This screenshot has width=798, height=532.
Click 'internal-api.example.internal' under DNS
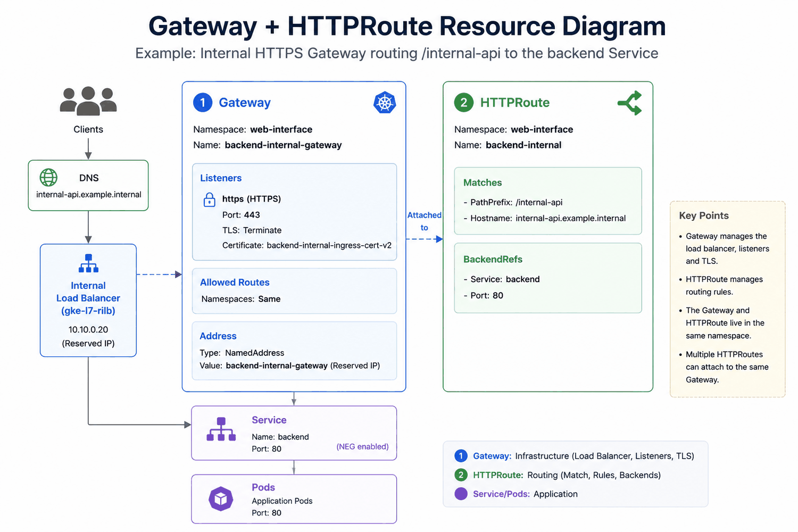(89, 195)
